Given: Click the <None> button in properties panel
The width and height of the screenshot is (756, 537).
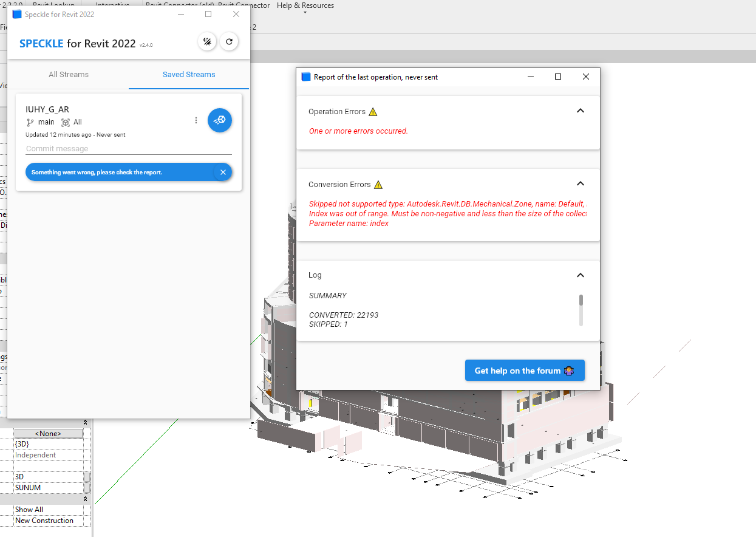Looking at the screenshot, I should click(48, 434).
